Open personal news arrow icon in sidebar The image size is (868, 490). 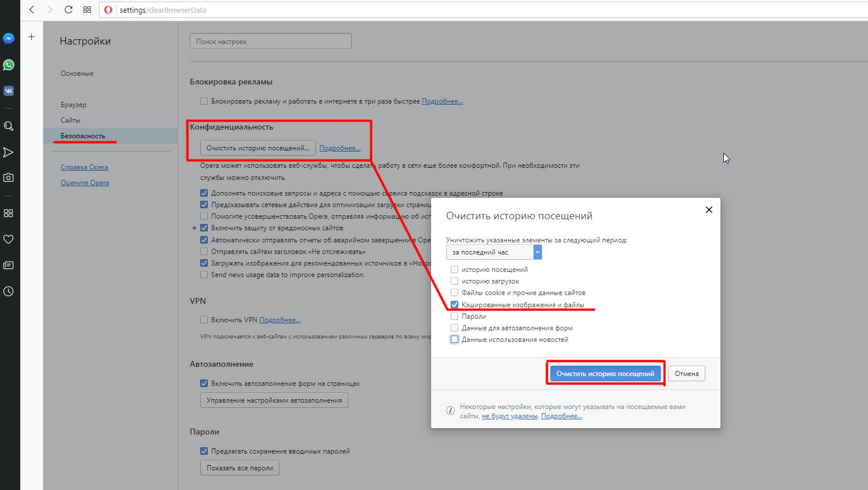[9, 152]
